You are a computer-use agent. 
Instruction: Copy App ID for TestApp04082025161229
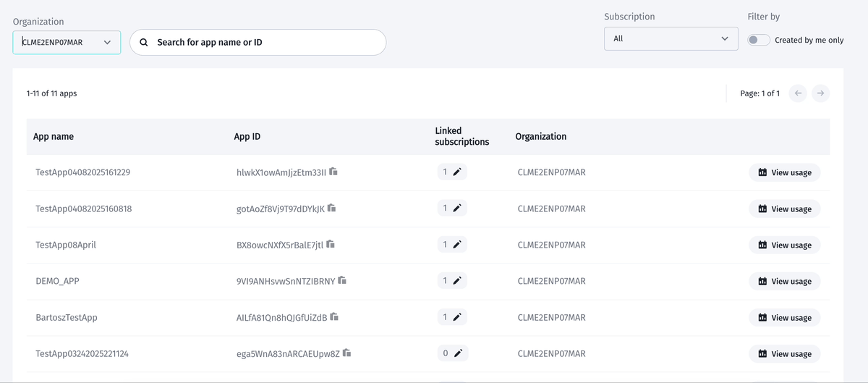tap(333, 172)
